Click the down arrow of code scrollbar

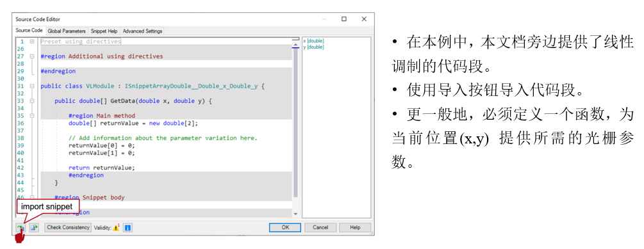(295, 214)
